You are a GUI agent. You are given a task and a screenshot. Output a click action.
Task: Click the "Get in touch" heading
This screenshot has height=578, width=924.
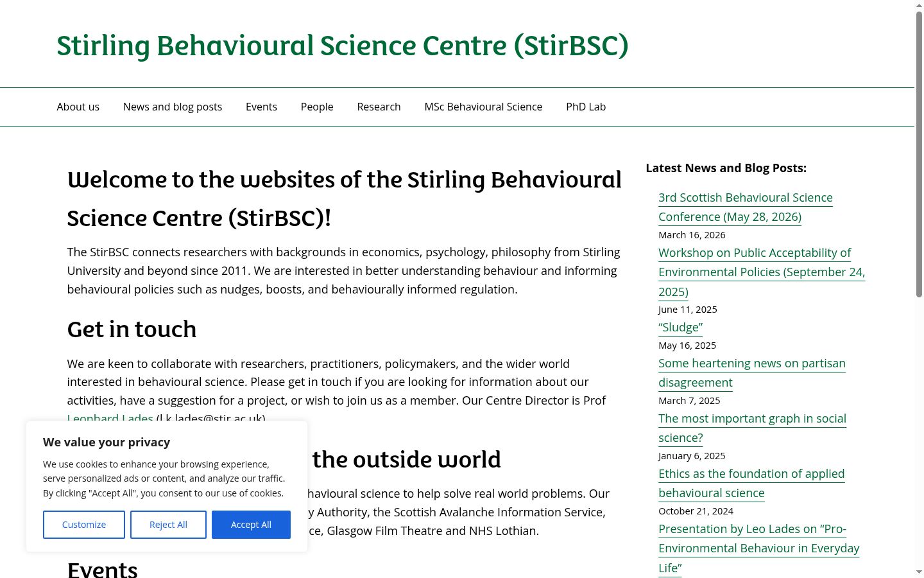(x=132, y=329)
